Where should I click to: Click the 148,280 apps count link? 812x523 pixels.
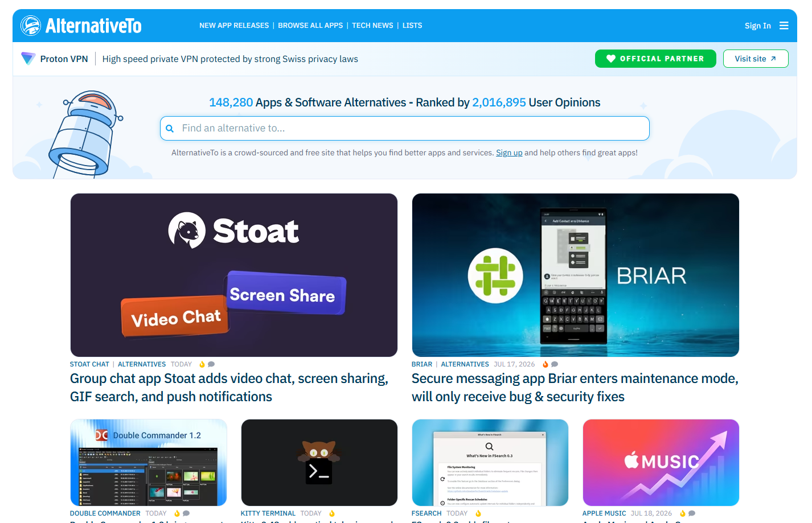coord(231,102)
